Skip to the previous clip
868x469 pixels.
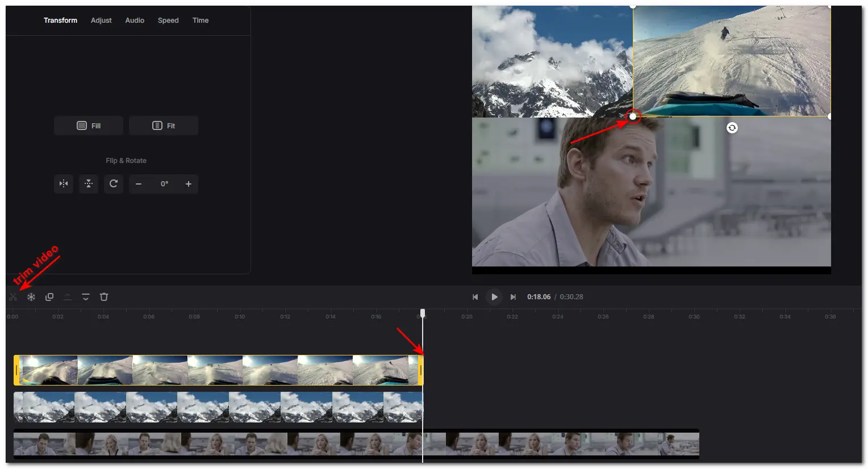click(x=475, y=297)
